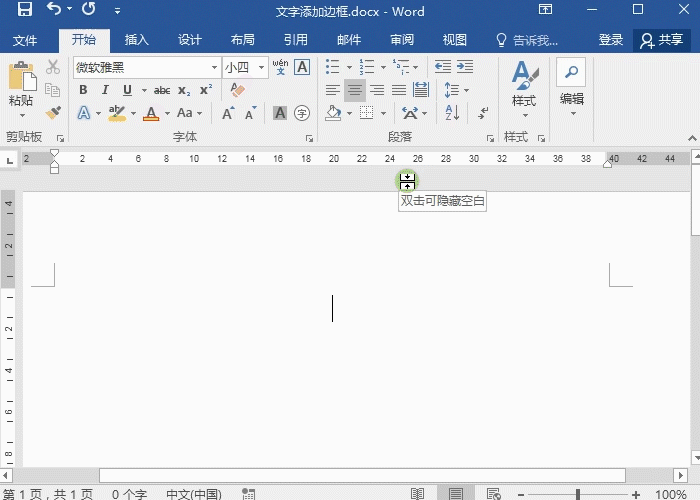700x500 pixels.
Task: Apply red font color A
Action: coord(151,113)
